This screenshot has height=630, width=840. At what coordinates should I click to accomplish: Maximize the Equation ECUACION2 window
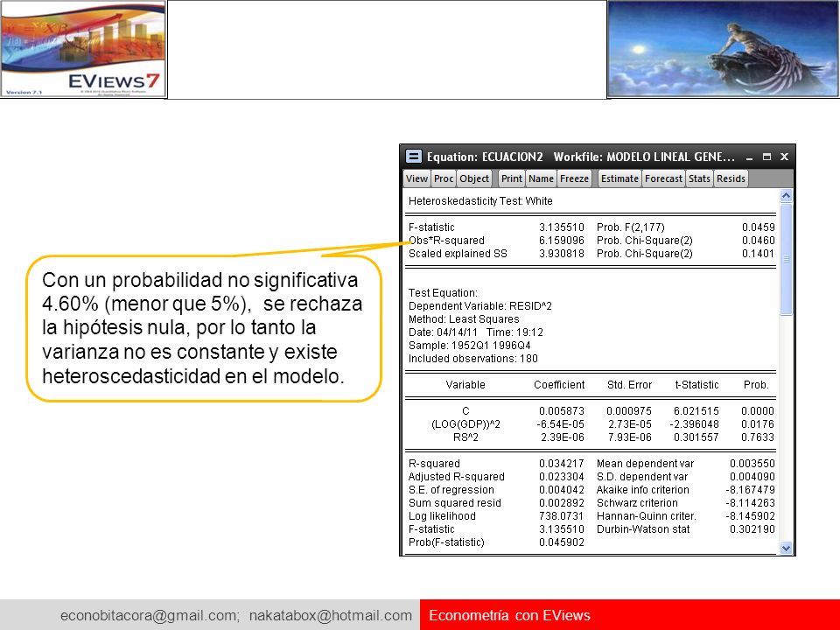pyautogui.click(x=767, y=157)
